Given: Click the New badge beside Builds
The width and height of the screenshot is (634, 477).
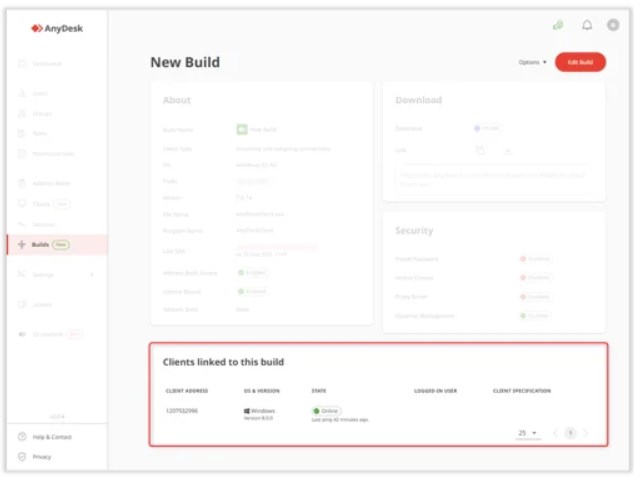Looking at the screenshot, I should click(61, 245).
